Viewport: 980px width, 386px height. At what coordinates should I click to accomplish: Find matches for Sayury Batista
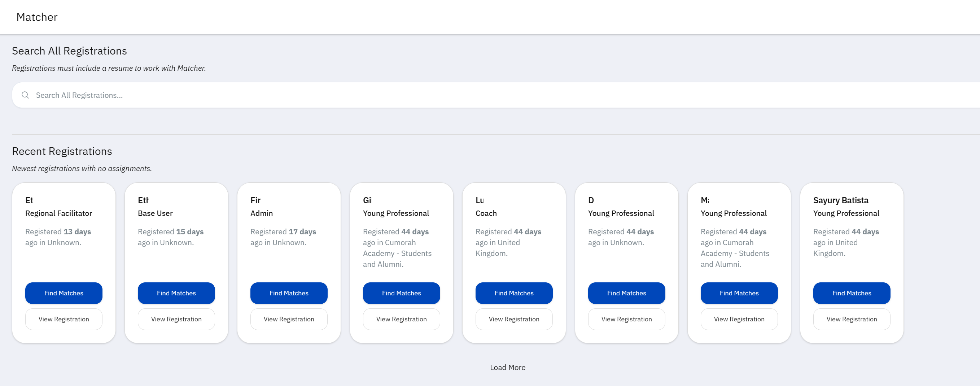coord(852,293)
